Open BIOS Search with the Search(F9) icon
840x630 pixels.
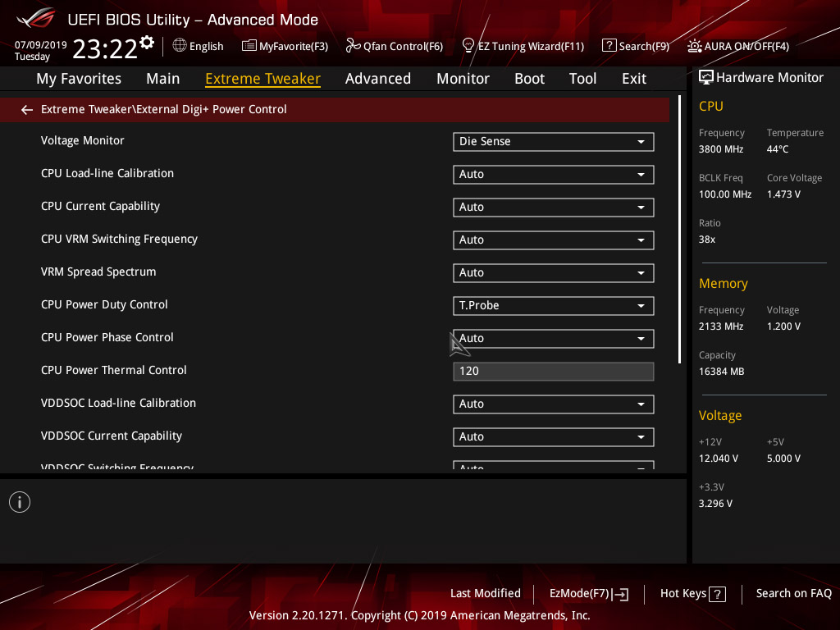point(636,46)
